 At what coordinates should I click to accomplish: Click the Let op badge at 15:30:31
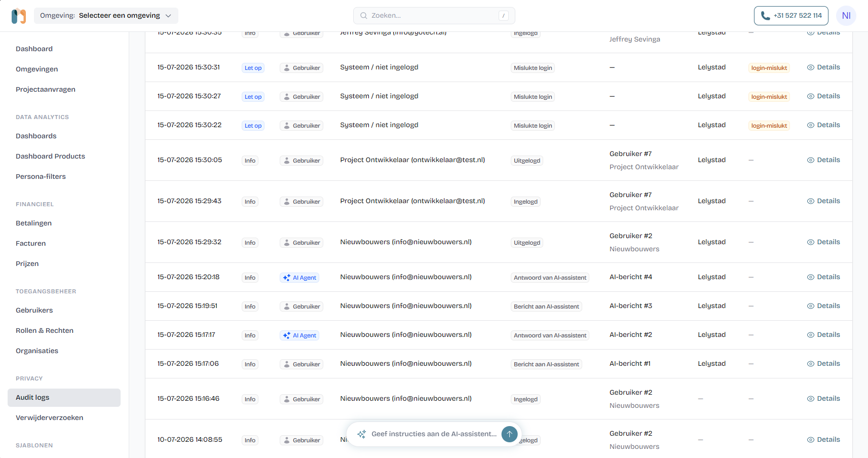[x=253, y=68]
